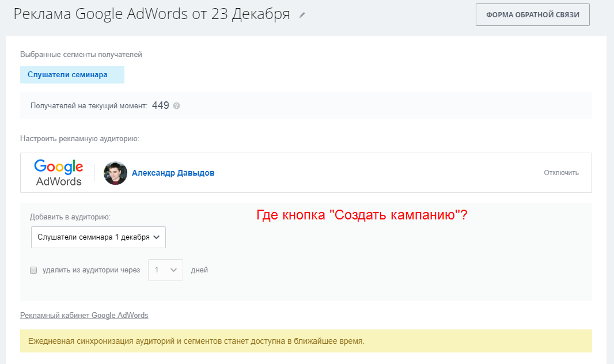Click the question mark help icon near 449
The height and width of the screenshot is (364, 614).
[177, 105]
